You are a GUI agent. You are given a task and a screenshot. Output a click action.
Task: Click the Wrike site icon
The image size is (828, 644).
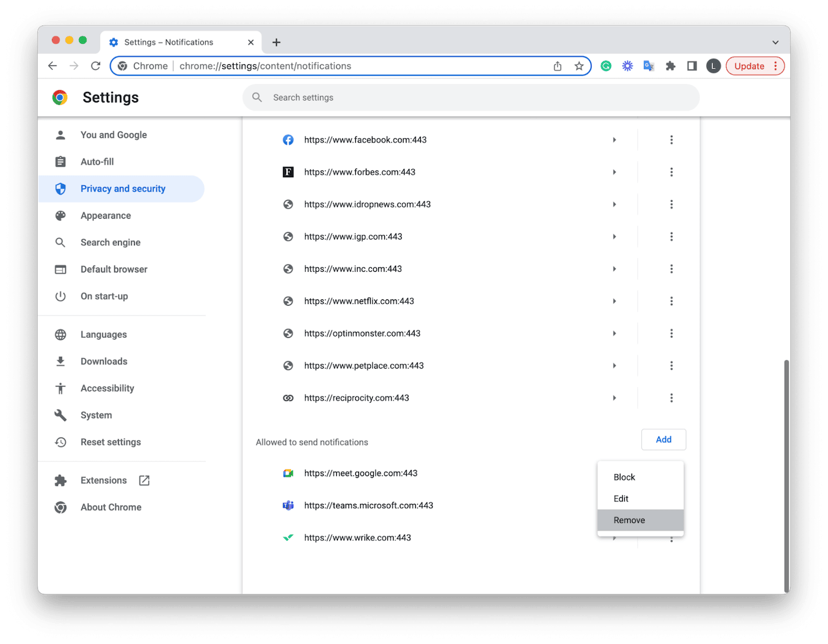click(288, 537)
